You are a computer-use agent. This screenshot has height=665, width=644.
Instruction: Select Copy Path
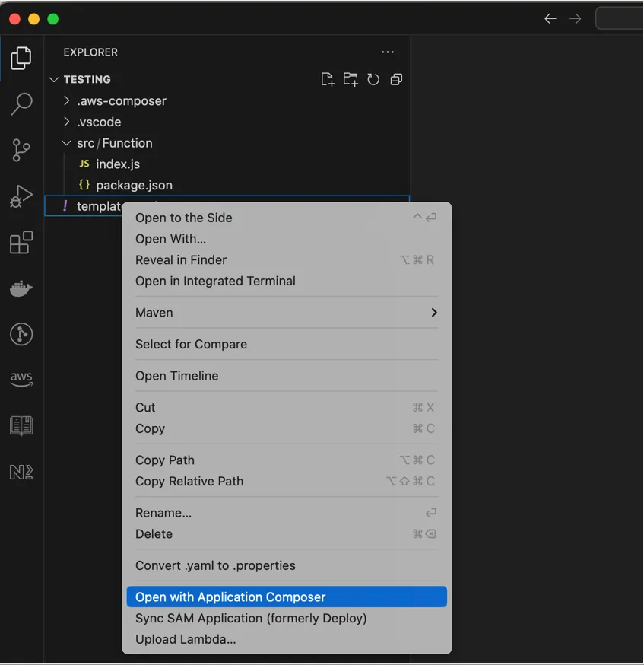tap(287, 460)
